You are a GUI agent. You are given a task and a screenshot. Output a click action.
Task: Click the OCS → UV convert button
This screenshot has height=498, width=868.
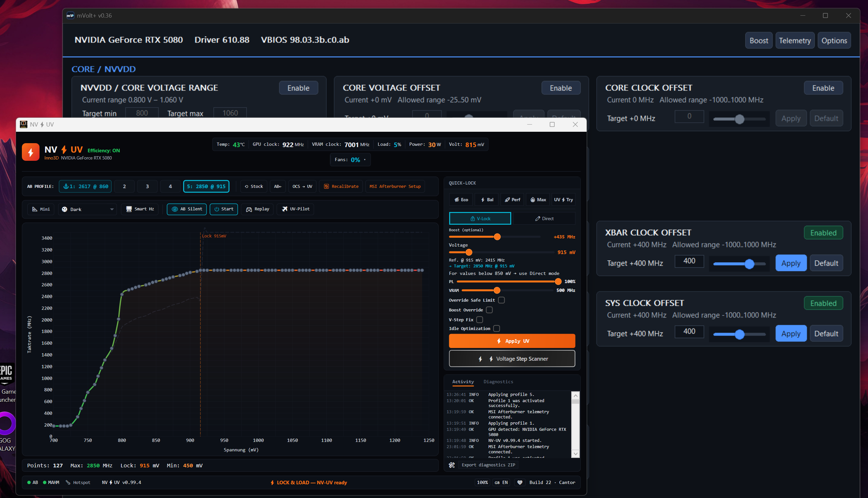click(302, 187)
